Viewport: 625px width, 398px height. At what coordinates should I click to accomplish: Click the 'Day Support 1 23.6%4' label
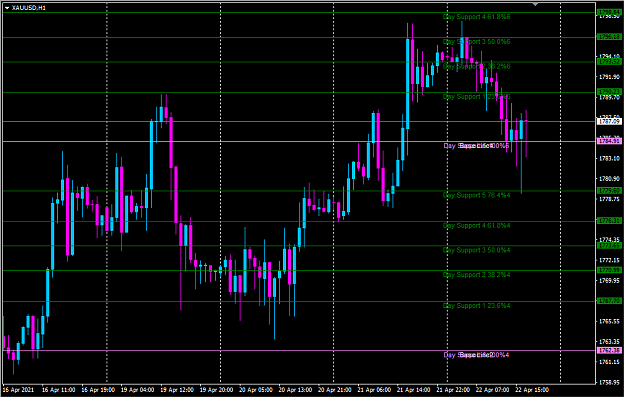476,306
